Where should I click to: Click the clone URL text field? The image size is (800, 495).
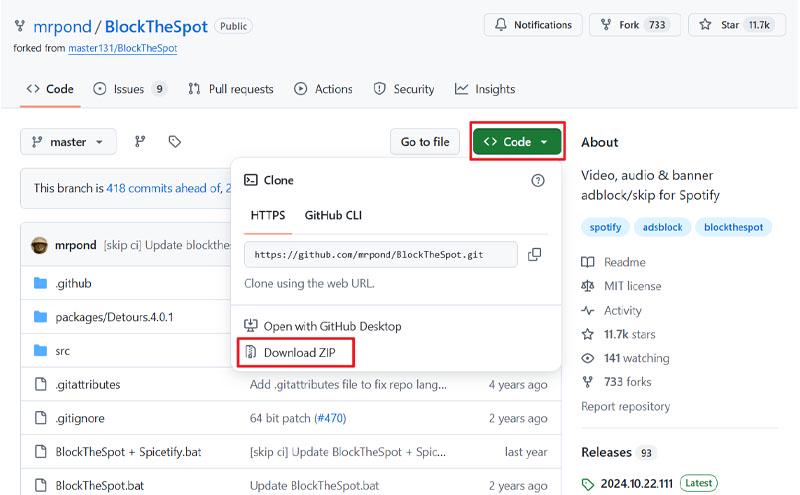coord(381,255)
